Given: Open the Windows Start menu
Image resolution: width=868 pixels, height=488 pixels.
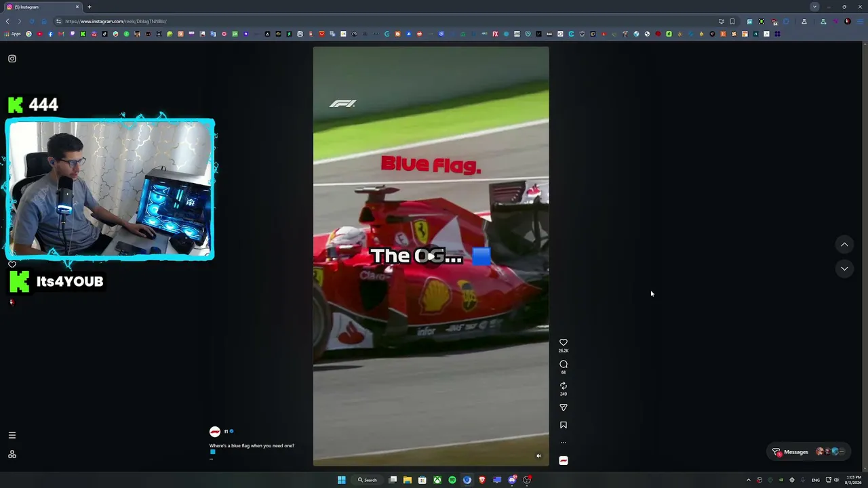Looking at the screenshot, I should tap(342, 480).
